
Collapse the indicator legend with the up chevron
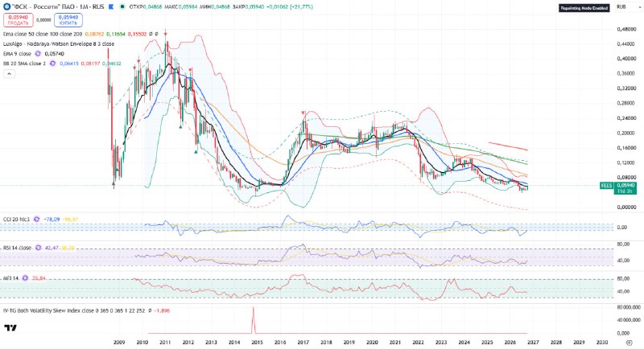pos(9,74)
